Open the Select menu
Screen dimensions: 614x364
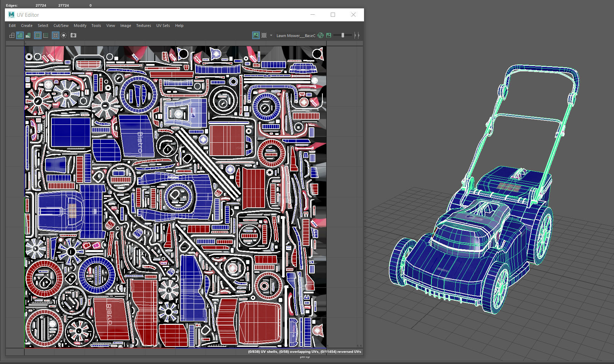pos(43,26)
